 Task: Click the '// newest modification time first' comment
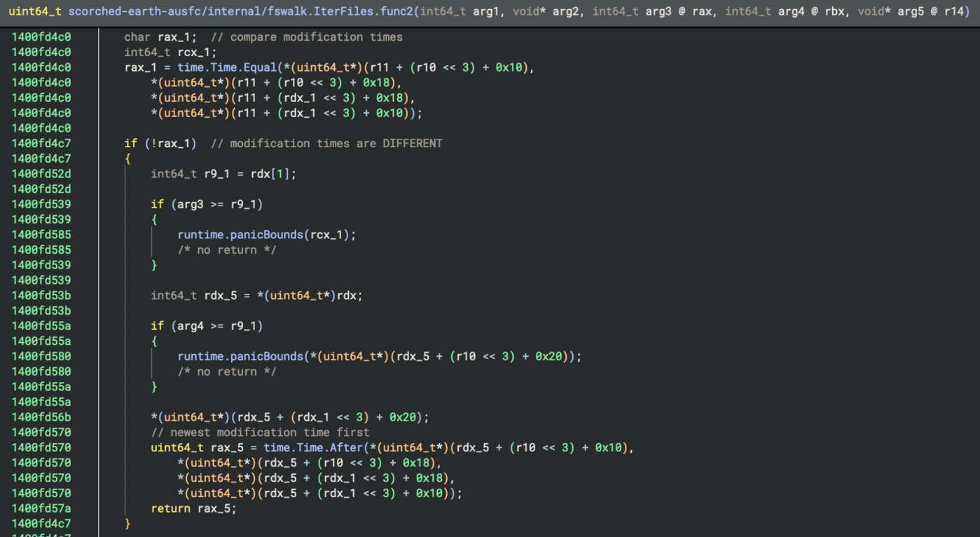point(260,433)
